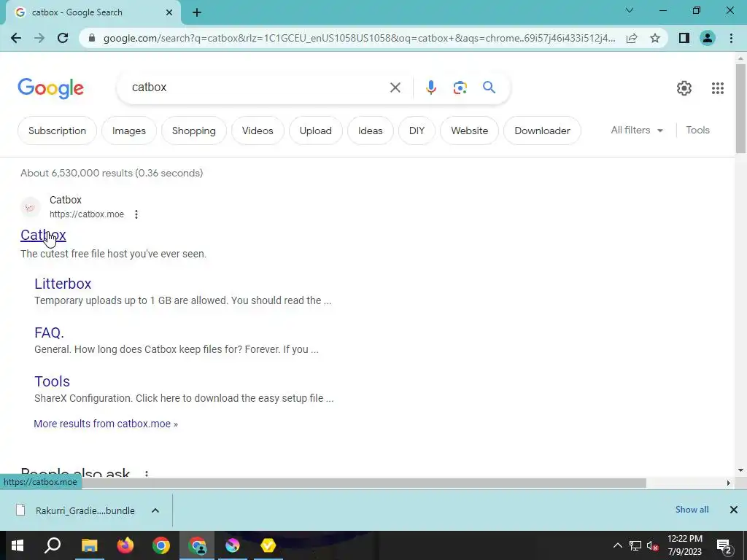Click the vertical scrollbar down arrow

(x=740, y=470)
